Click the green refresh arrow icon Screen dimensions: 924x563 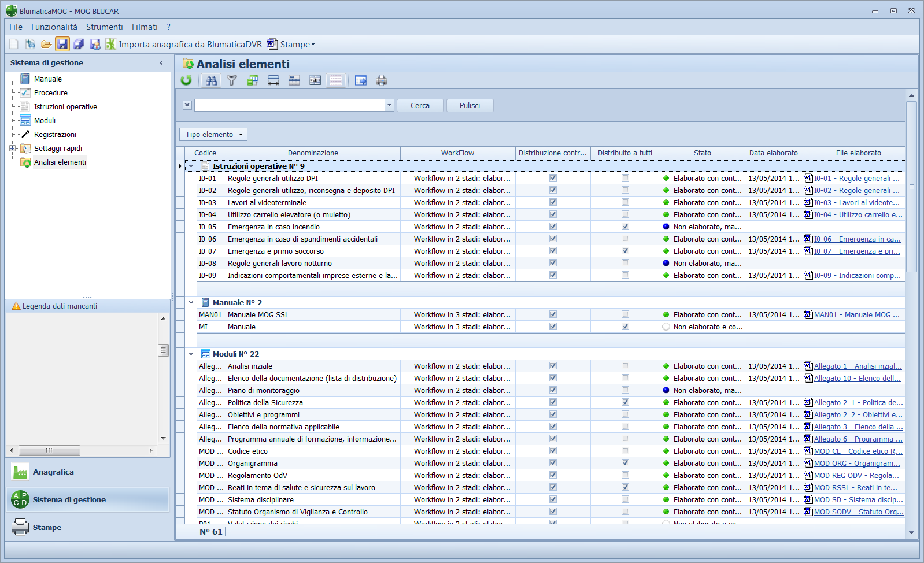(186, 80)
